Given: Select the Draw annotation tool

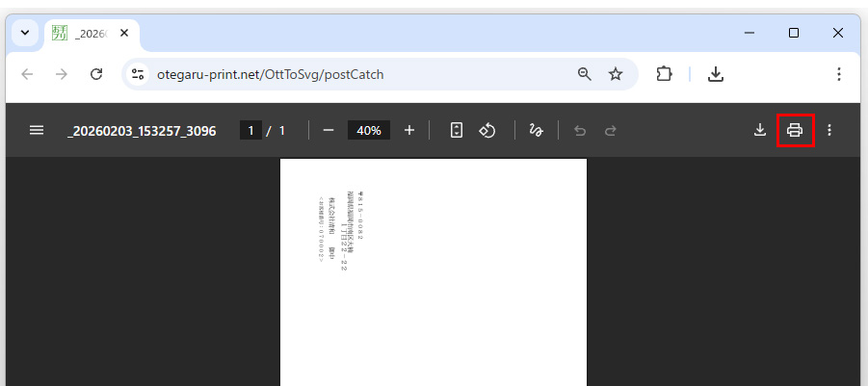Looking at the screenshot, I should click(x=537, y=130).
